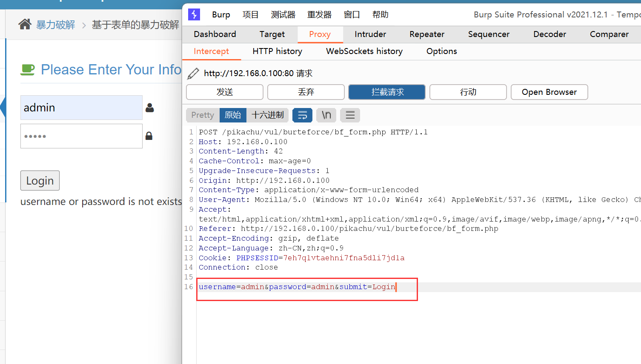Click the Burp Suite lightning logo icon

click(x=194, y=14)
